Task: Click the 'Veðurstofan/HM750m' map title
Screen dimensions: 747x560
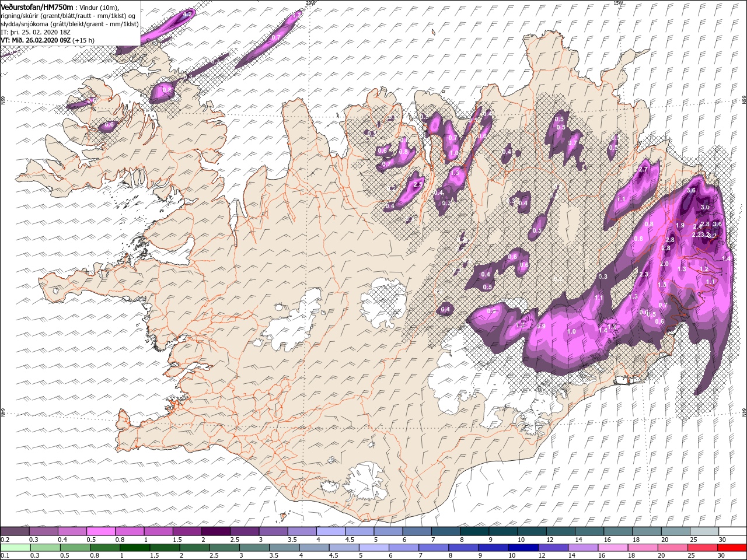Action: [37, 7]
